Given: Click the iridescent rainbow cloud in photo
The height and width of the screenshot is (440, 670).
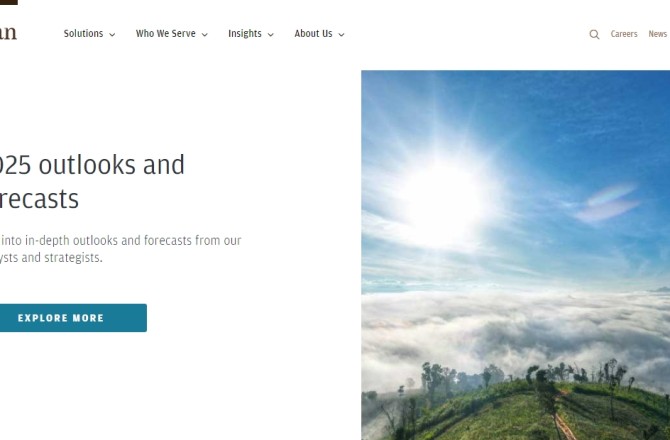Looking at the screenshot, I should 608,204.
